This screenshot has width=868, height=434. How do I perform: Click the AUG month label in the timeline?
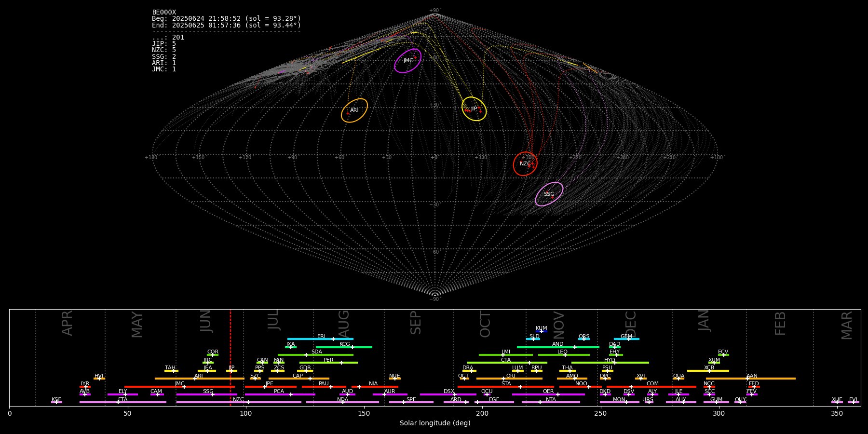[344, 324]
